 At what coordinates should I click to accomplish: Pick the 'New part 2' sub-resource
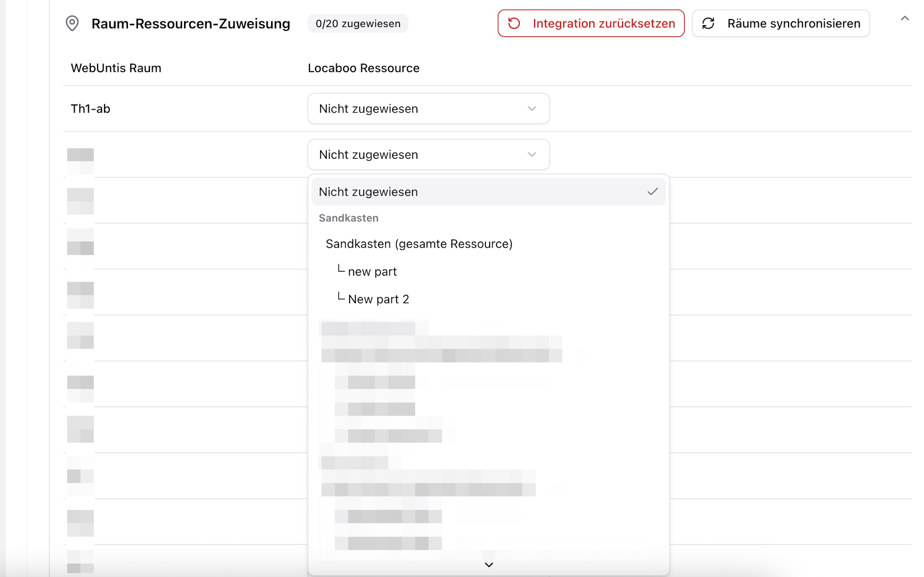click(x=379, y=299)
